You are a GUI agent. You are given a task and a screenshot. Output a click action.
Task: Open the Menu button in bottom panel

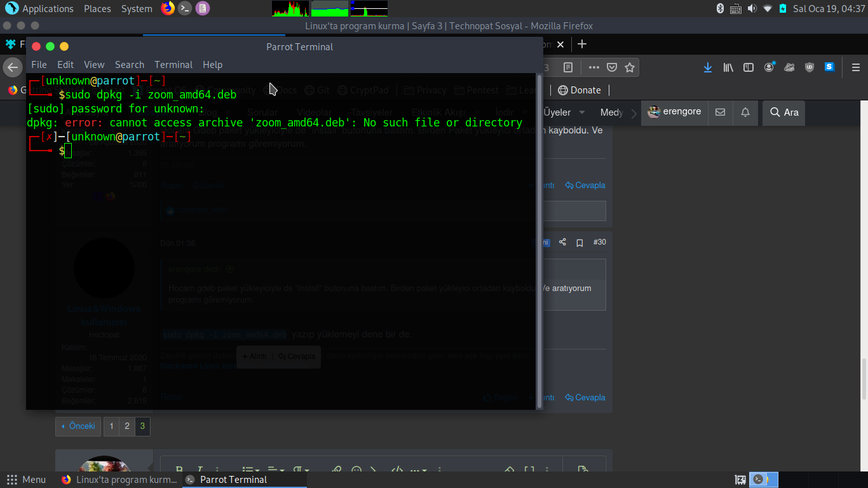tap(26, 480)
